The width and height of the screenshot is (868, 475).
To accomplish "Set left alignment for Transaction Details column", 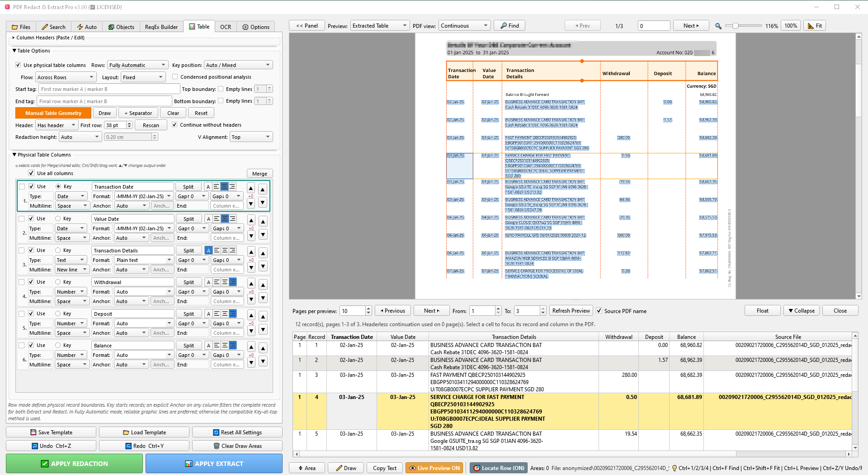I will (217, 250).
